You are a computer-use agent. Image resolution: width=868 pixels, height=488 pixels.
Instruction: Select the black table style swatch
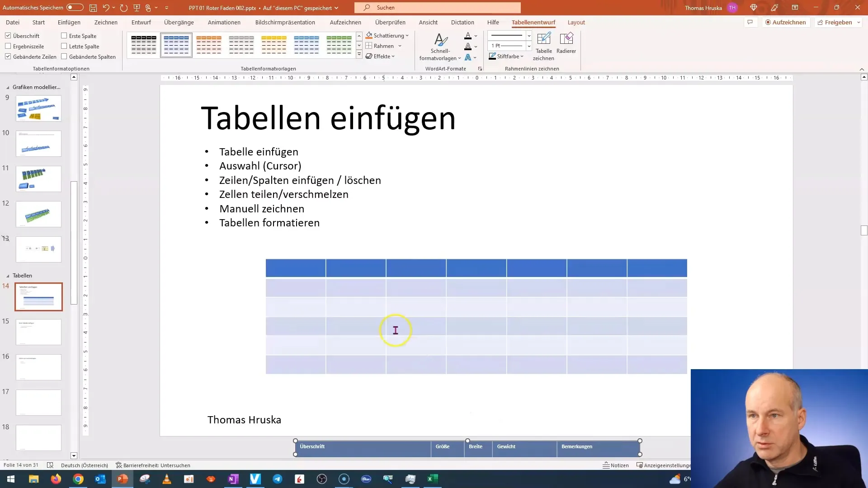click(x=144, y=45)
